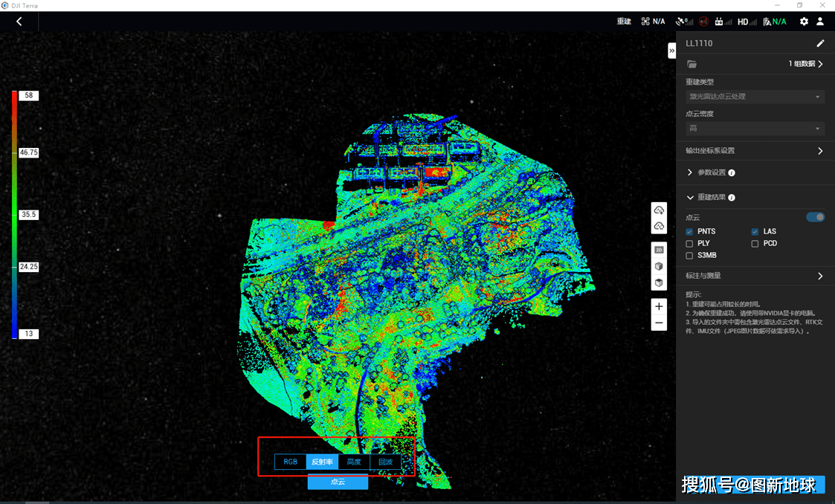The height and width of the screenshot is (504, 835).
Task: Click the 13 minimum scale value
Action: (x=29, y=335)
